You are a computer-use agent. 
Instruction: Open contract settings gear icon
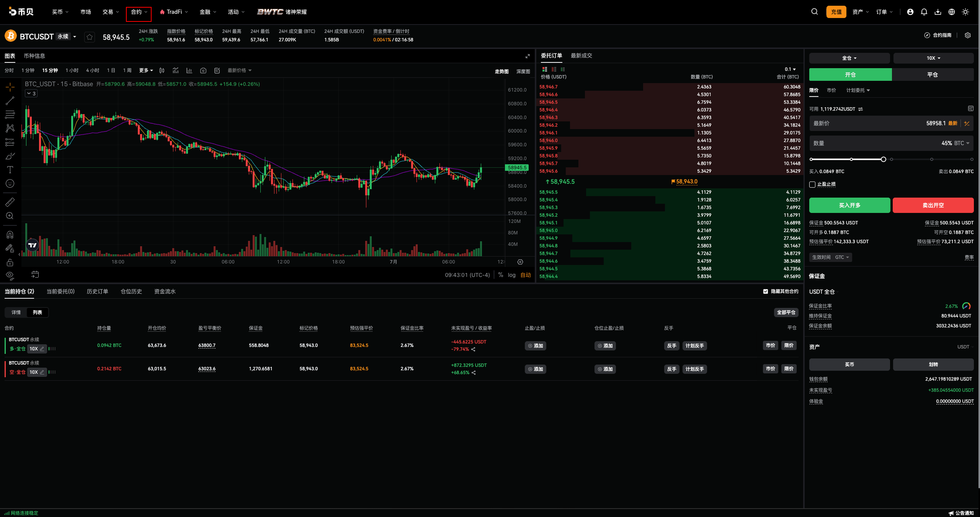tap(968, 35)
